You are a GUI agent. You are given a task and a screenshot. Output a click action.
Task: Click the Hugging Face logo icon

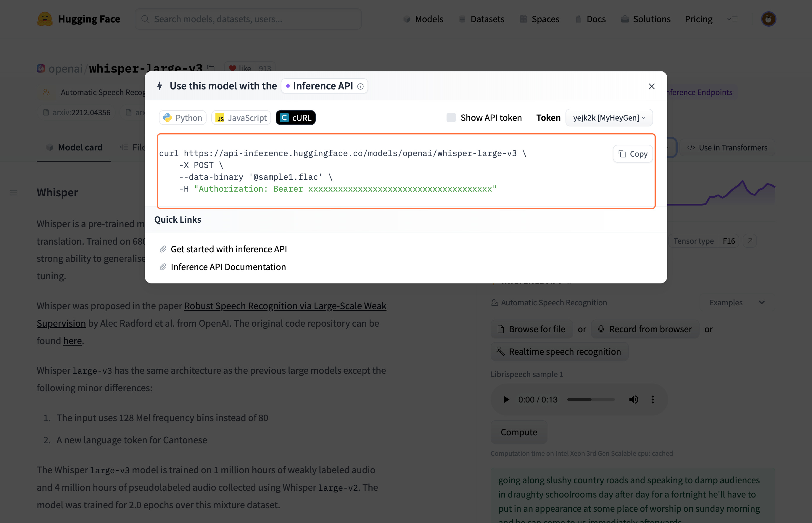click(45, 19)
